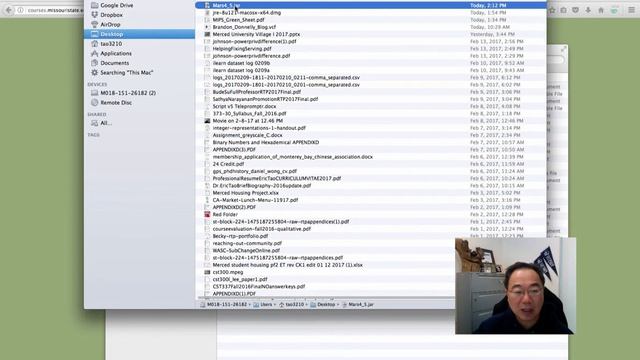This screenshot has width=640, height=360.
Task: Go to the browser home page icon
Action: [601, 10]
